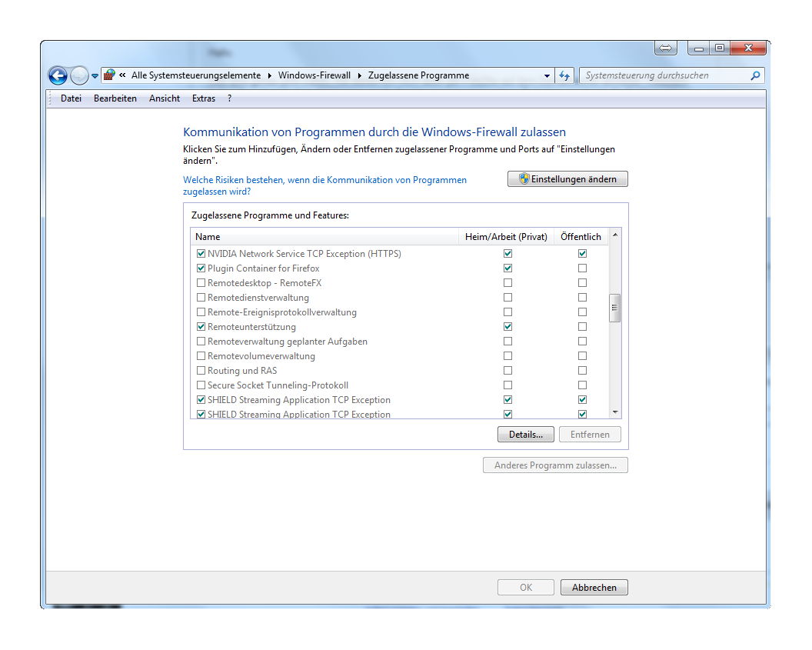Click Öffentlich column header
Viewport: 812px width, 650px height.
581,237
